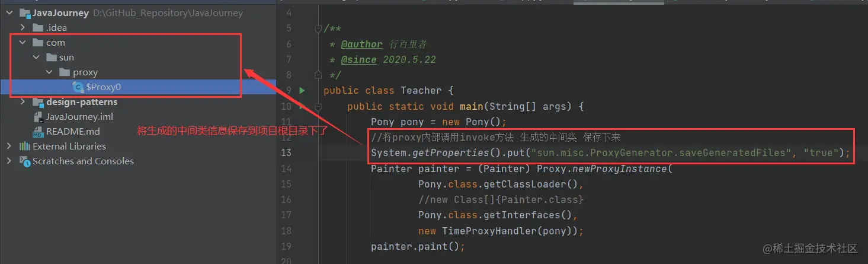Click the @since tag in the Javadoc

[x=359, y=59]
